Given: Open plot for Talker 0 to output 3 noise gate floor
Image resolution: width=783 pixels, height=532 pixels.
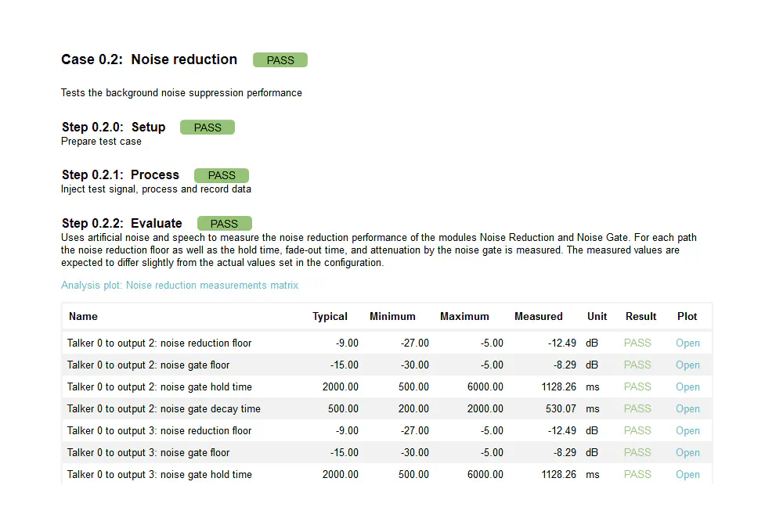Looking at the screenshot, I should point(687,453).
